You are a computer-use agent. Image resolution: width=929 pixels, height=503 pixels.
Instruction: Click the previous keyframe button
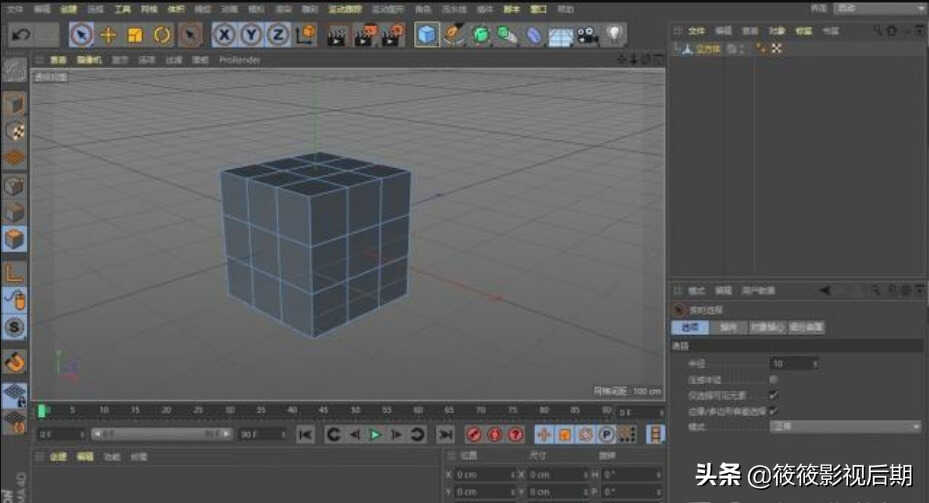(x=333, y=435)
